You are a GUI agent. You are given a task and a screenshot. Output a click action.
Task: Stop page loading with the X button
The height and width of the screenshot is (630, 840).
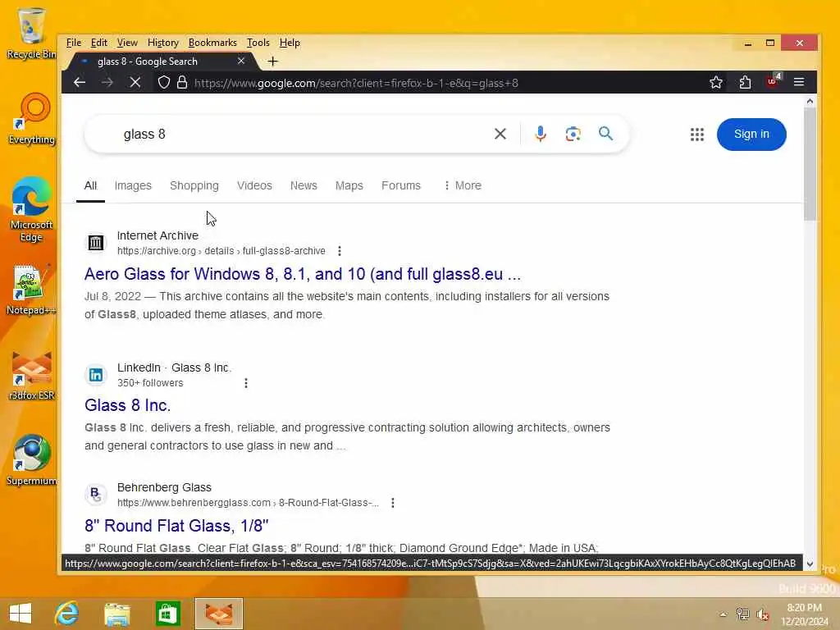[135, 83]
